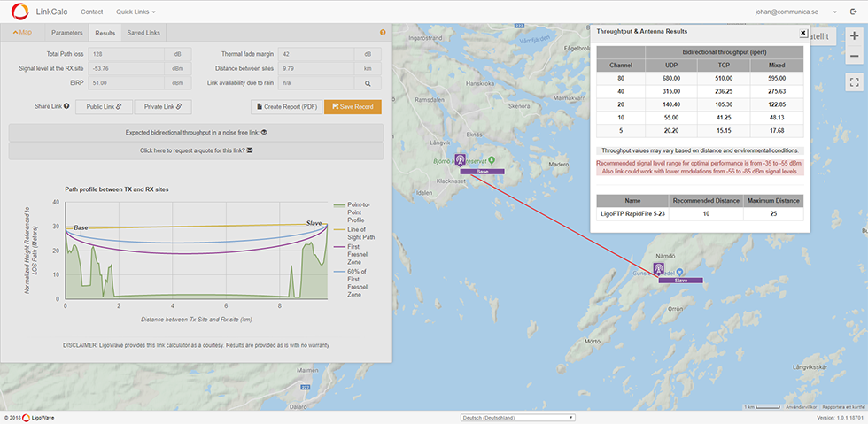Open user account dropdown caret
The image size is (868, 424).
click(x=834, y=12)
